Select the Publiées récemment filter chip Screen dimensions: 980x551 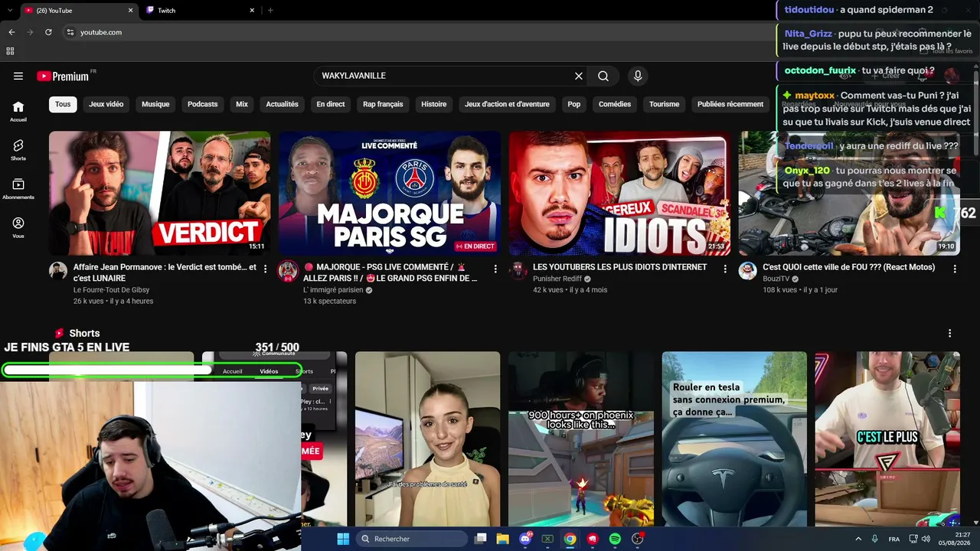730,104
